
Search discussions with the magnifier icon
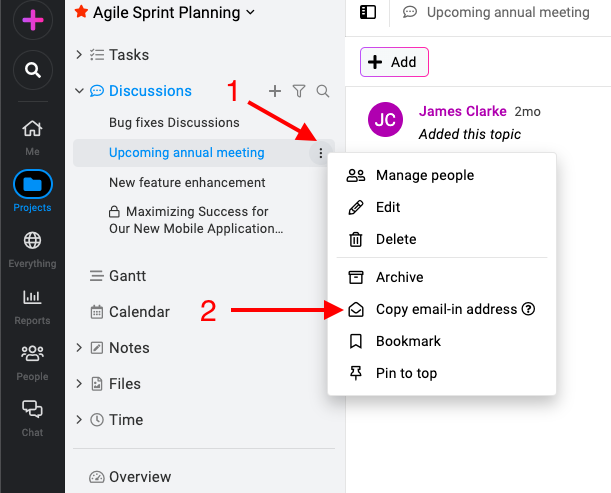[x=323, y=91]
